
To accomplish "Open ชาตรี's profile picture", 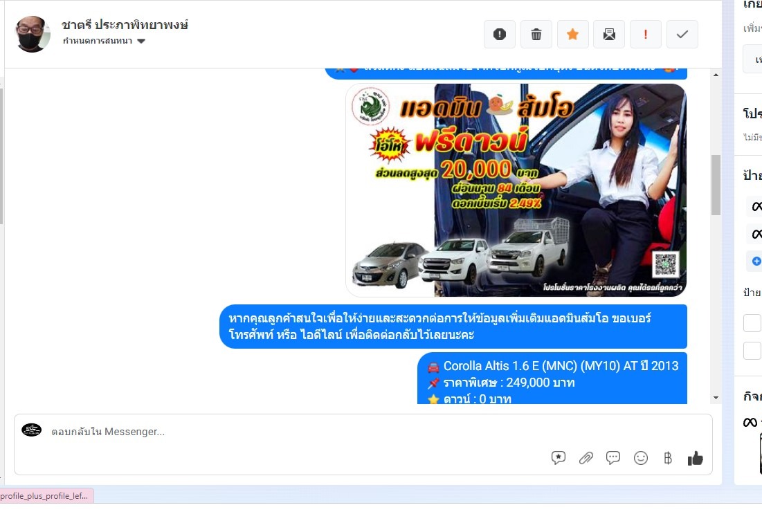I will pos(33,34).
